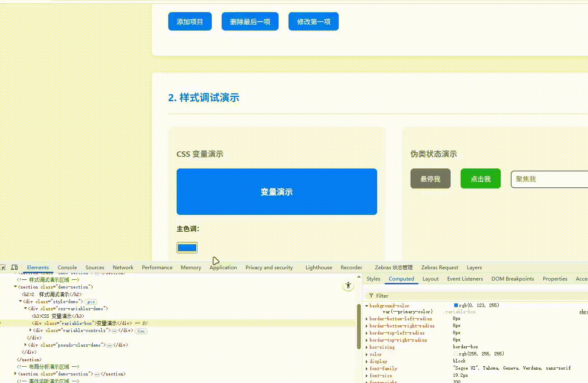Click the filter funnel icon in Computed panel

pyautogui.click(x=371, y=296)
